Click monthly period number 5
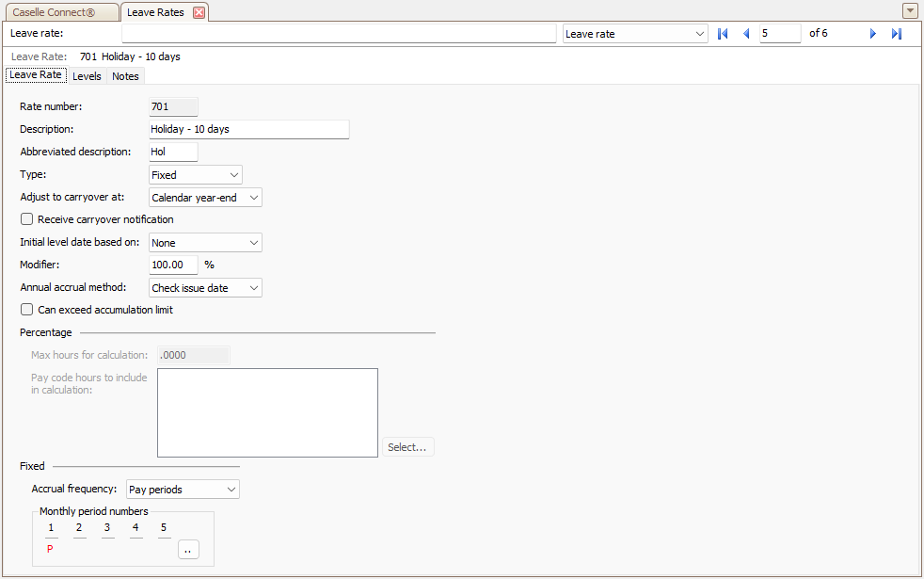This screenshot has height=579, width=924. [164, 528]
